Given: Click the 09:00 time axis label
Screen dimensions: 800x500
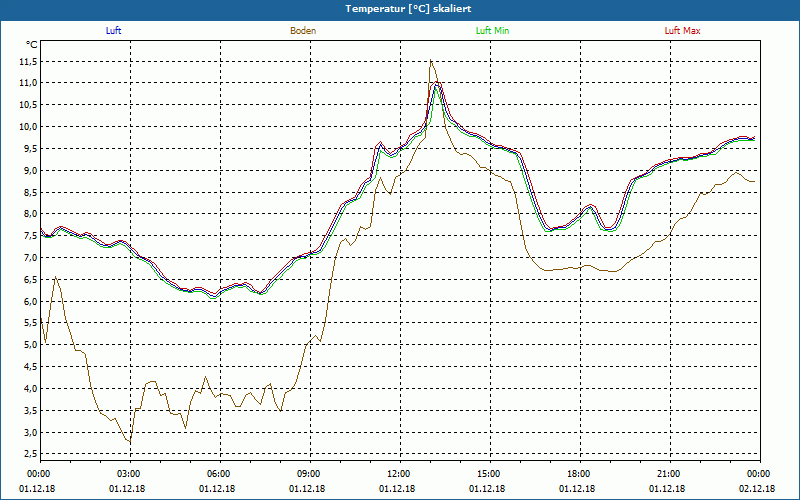Looking at the screenshot, I should pyautogui.click(x=309, y=474).
